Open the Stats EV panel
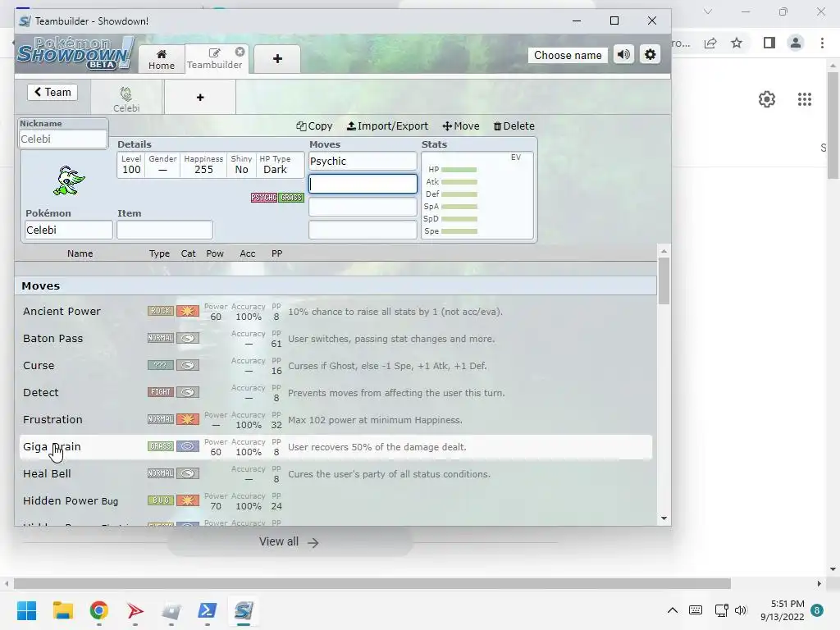Viewport: 840px width, 630px height. 477,195
